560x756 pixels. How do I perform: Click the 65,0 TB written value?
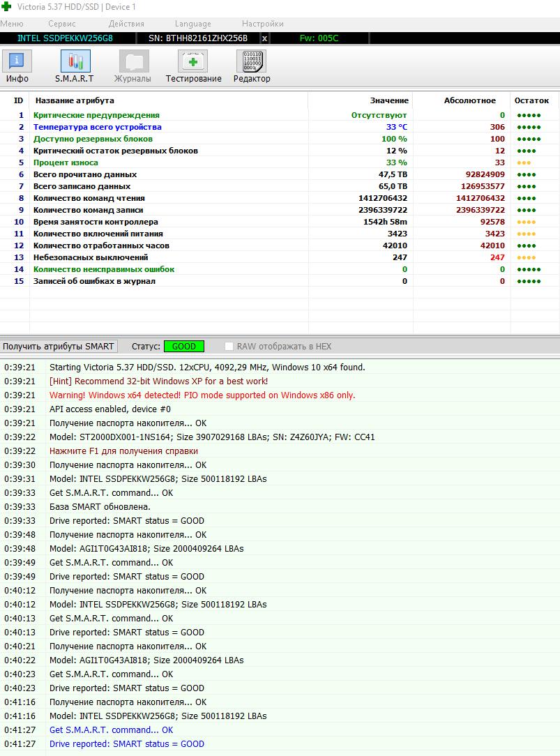(393, 186)
